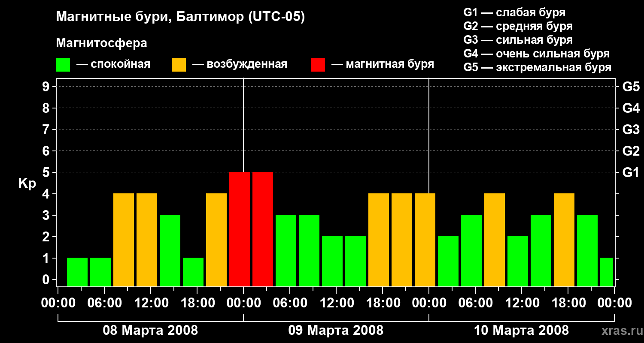Click the first green bar on 08 March
This screenshot has height=343, width=644.
(x=77, y=272)
